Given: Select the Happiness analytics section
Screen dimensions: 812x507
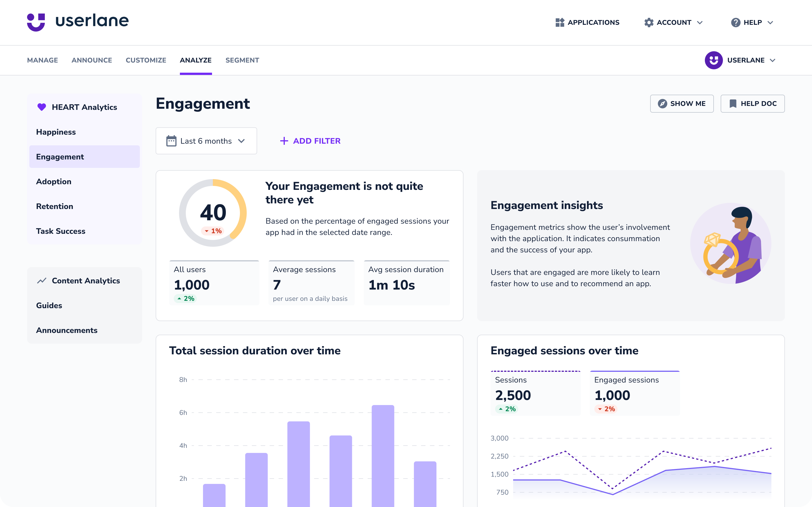Looking at the screenshot, I should pos(56,132).
